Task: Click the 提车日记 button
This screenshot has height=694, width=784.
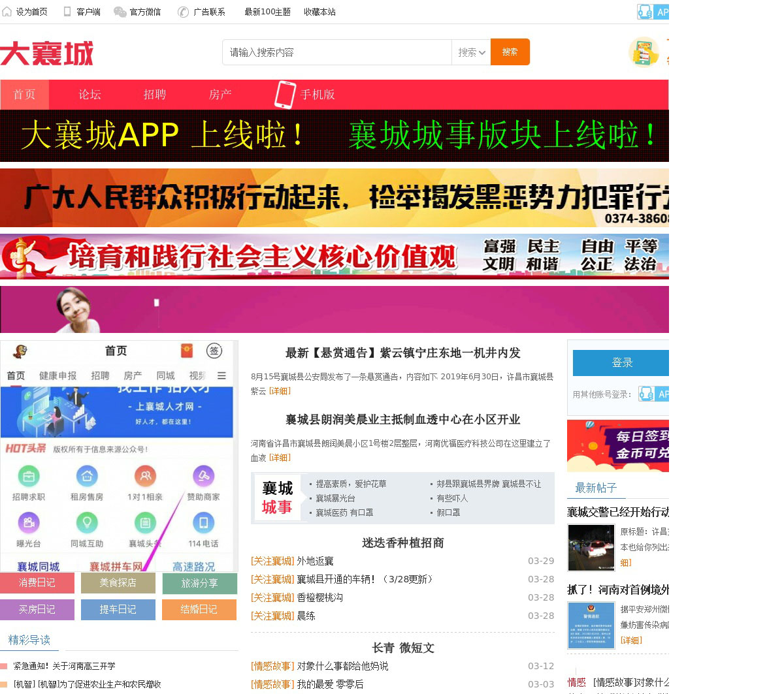Action: [118, 610]
